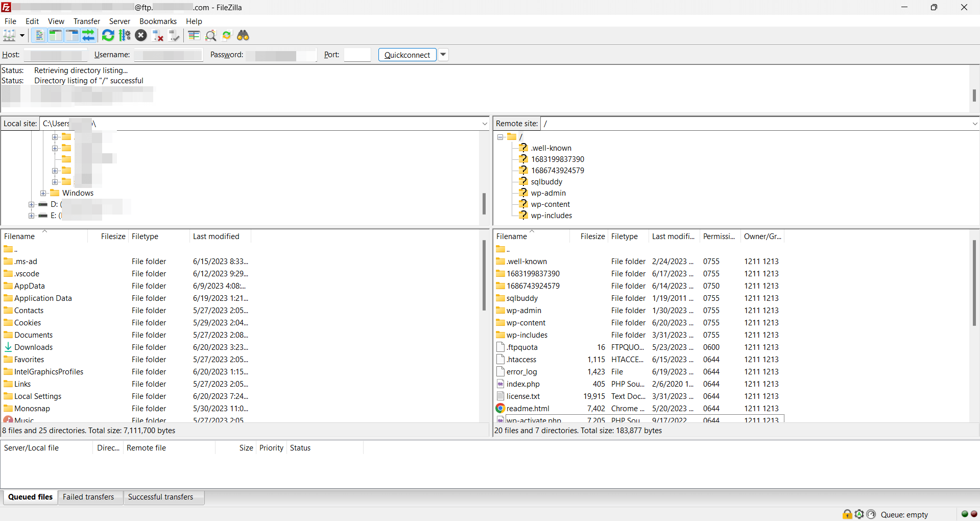The image size is (980, 521).
Task: Open the directory listing filters dialog
Action: [x=194, y=35]
